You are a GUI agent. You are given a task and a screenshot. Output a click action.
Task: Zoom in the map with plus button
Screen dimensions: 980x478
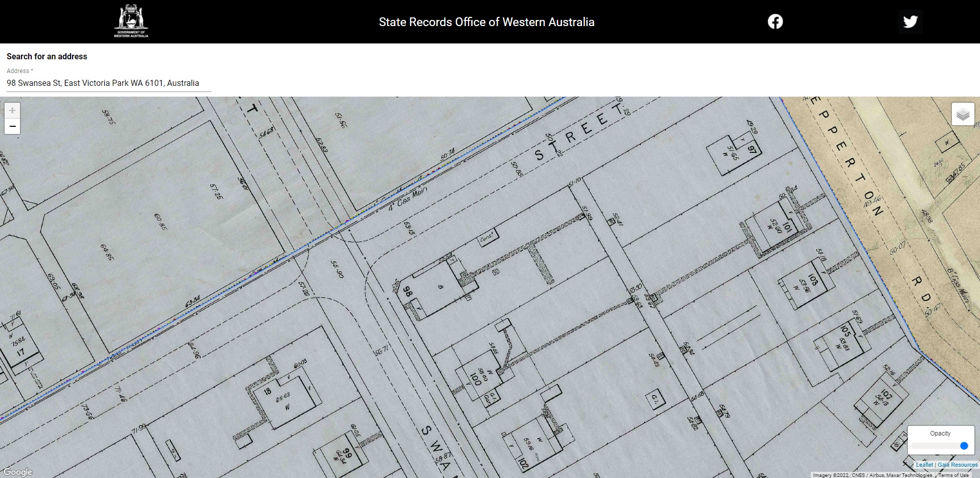[x=12, y=110]
